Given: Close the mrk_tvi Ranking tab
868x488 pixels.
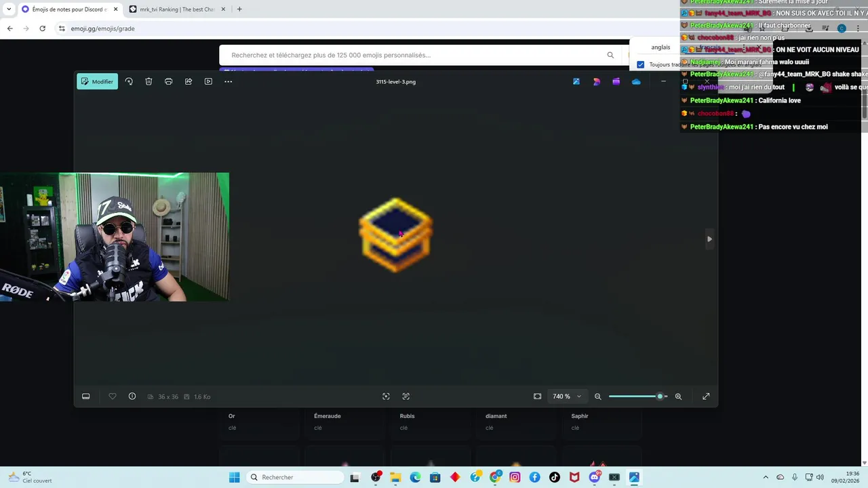Looking at the screenshot, I should pos(223,9).
